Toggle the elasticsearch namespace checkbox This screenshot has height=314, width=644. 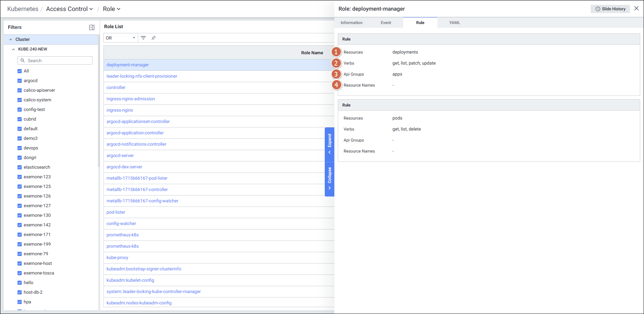click(20, 167)
